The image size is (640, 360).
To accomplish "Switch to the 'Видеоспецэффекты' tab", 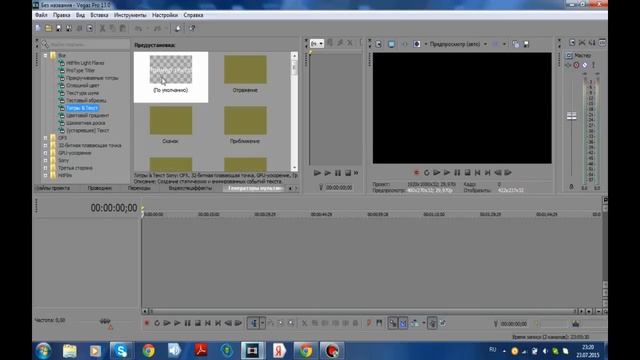I will [x=190, y=188].
